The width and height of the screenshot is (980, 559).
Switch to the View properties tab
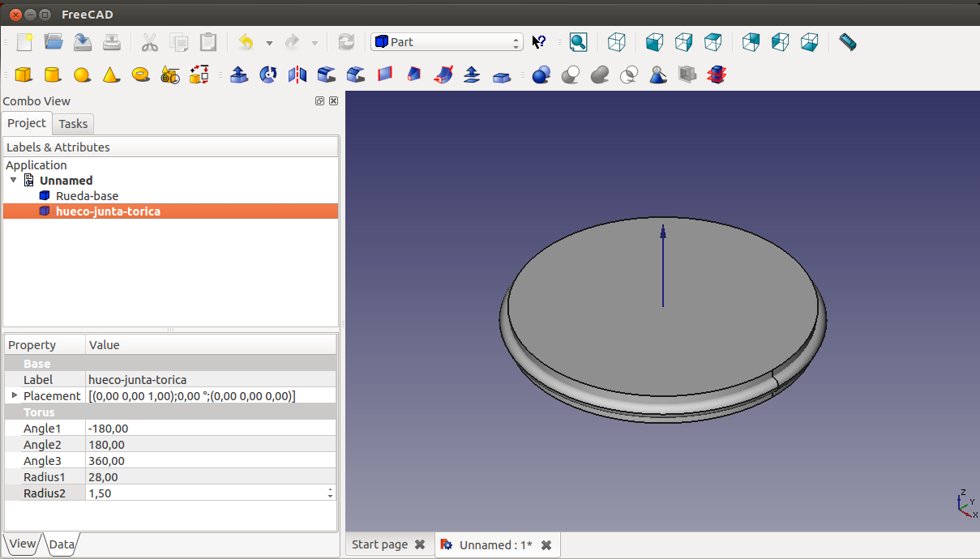point(23,544)
